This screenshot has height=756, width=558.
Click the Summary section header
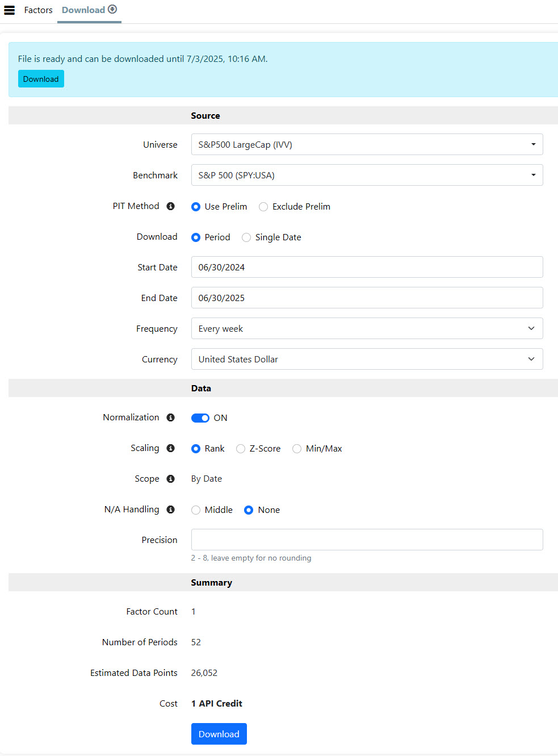[x=212, y=582]
